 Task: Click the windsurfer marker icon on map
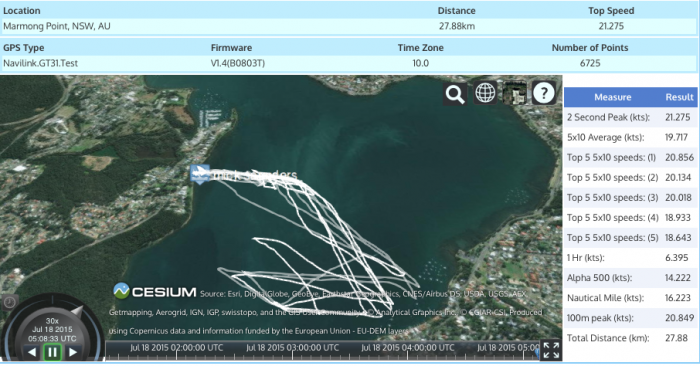[x=200, y=174]
